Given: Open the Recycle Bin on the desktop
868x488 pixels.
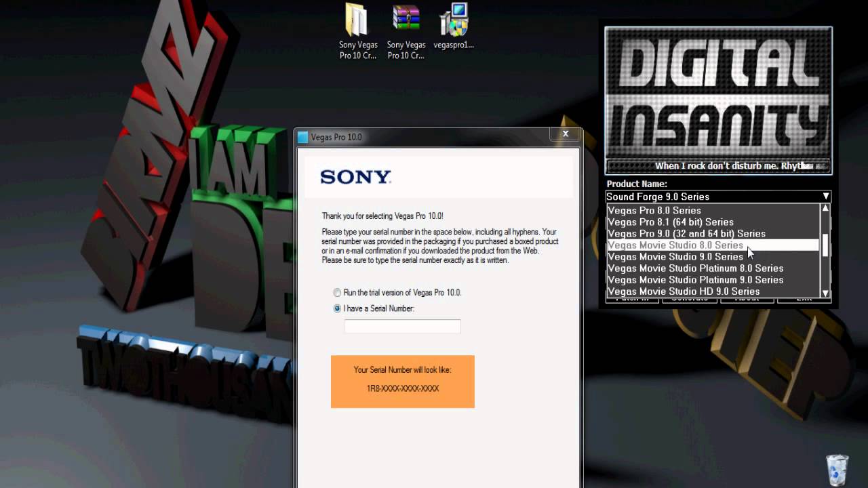Looking at the screenshot, I should tap(837, 469).
